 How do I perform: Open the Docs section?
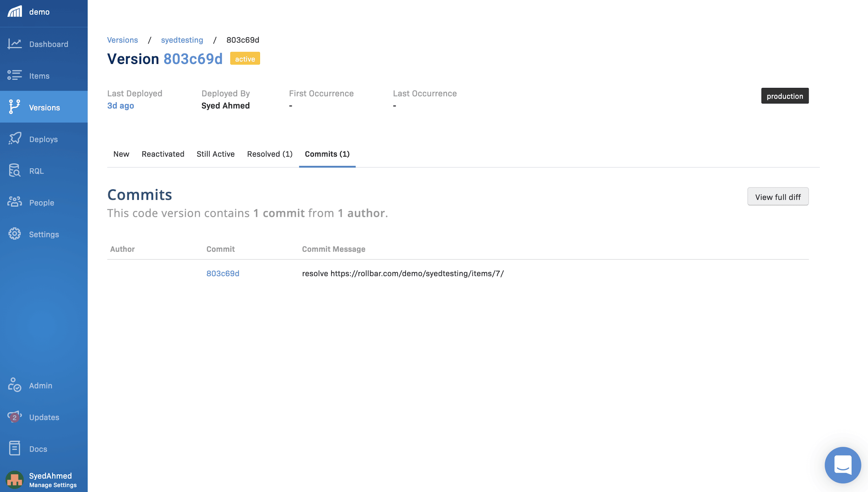(38, 449)
